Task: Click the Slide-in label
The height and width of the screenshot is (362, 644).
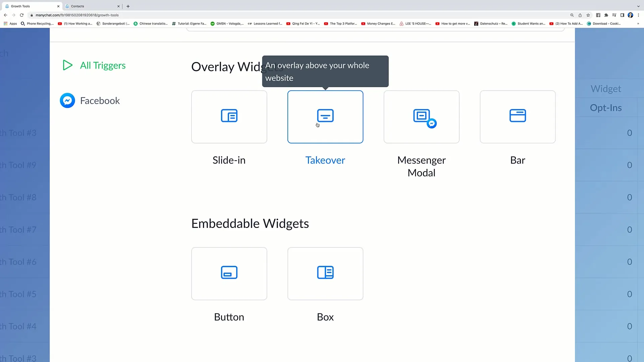Action: coord(229,160)
